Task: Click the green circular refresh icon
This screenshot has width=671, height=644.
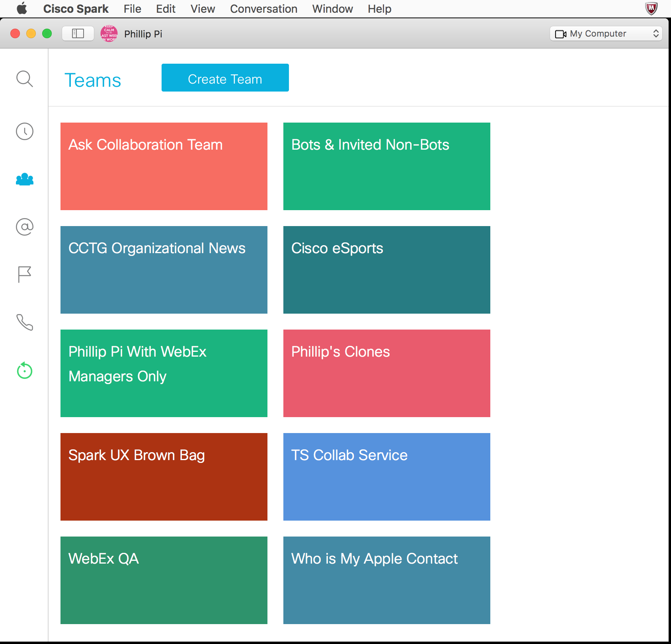Action: pyautogui.click(x=24, y=371)
